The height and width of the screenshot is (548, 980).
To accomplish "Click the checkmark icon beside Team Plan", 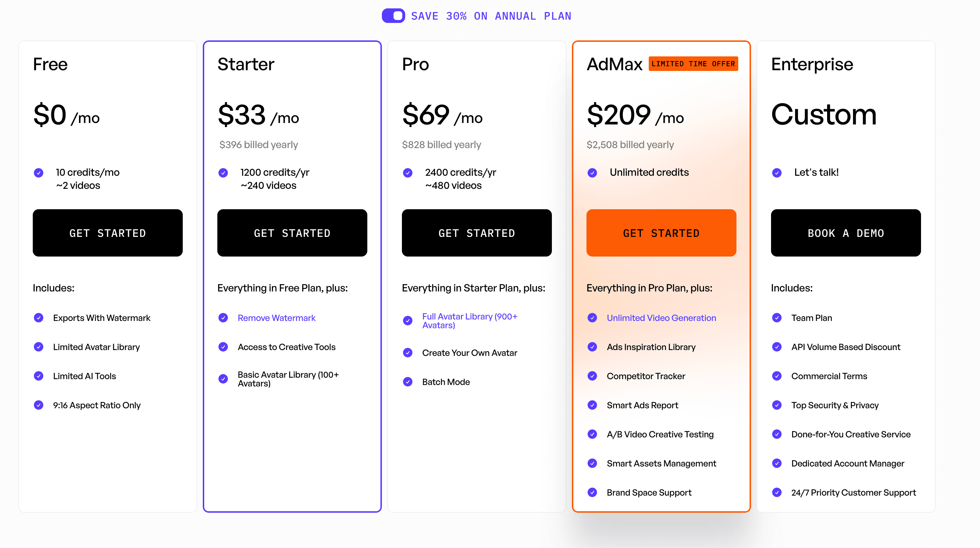I will [x=777, y=318].
